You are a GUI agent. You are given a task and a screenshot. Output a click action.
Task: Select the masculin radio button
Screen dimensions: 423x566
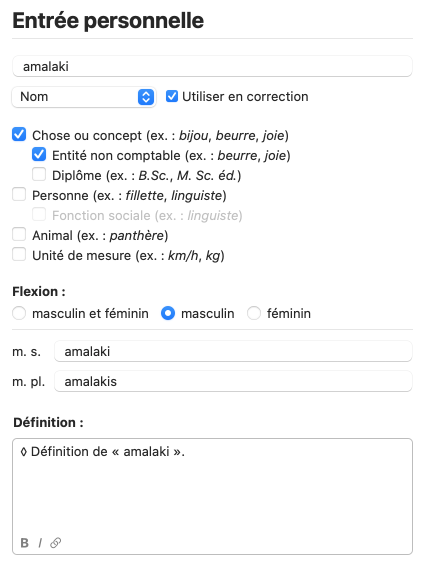tap(168, 313)
